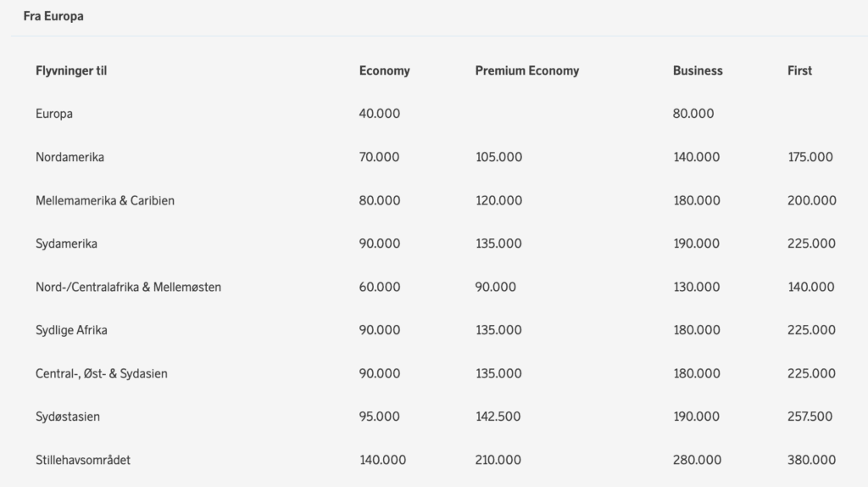868x487 pixels.
Task: Click the 40.000 Economy value for Europa
Action: click(x=380, y=114)
